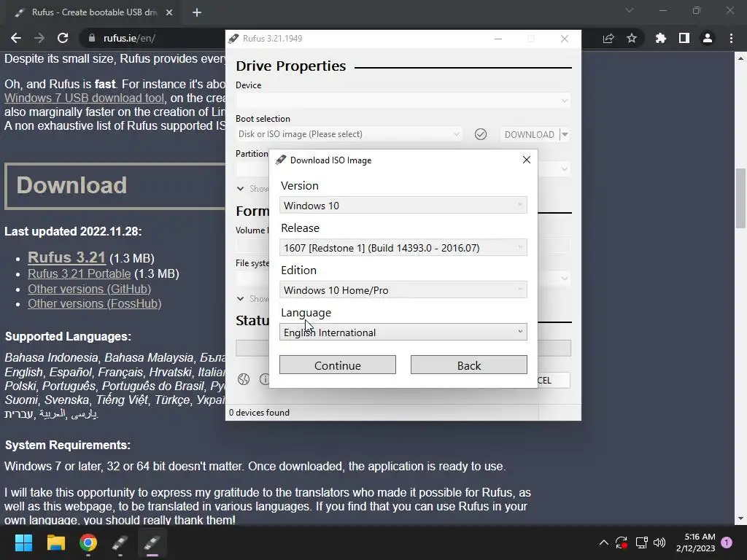
Task: Open the clock showing 5:16 AM
Action: 695,542
